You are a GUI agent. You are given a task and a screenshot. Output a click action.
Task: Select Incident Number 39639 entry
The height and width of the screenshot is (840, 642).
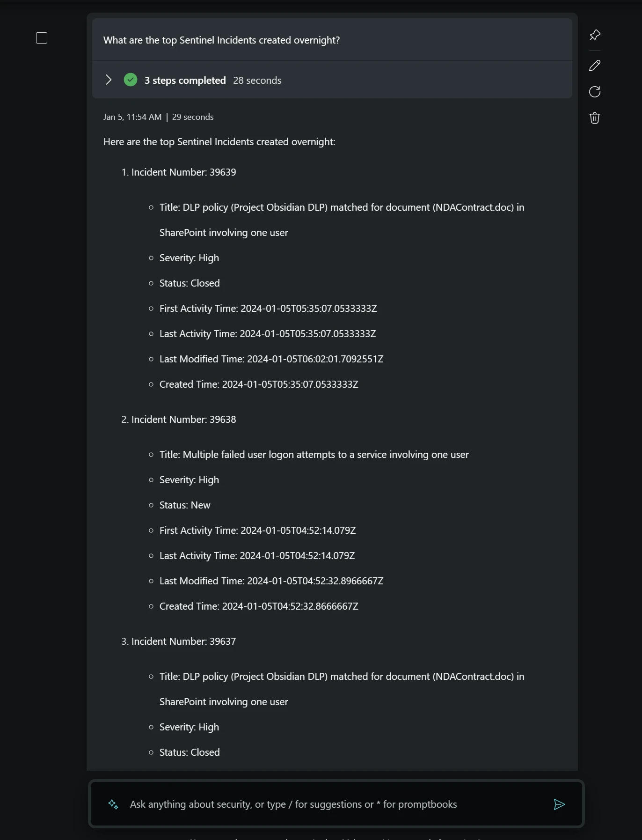(178, 172)
